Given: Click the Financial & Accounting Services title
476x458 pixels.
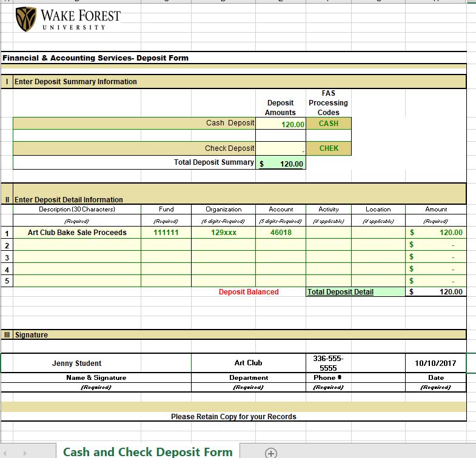Looking at the screenshot, I should (x=95, y=58).
